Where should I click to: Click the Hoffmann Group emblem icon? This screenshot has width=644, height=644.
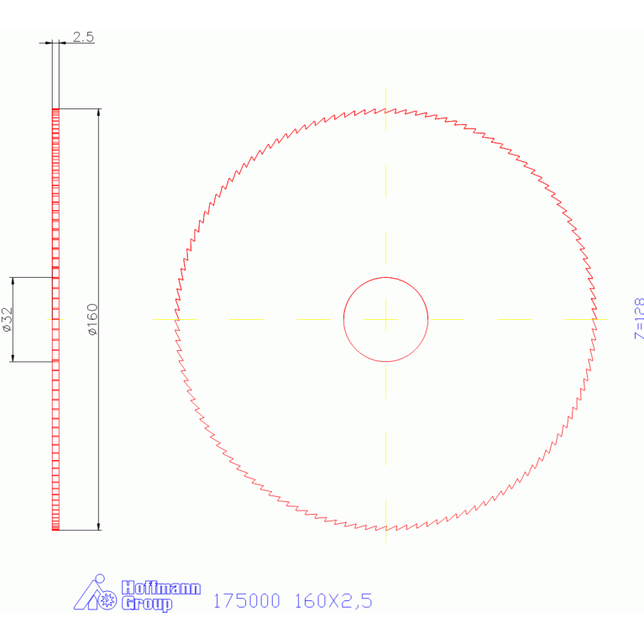click(x=95, y=592)
